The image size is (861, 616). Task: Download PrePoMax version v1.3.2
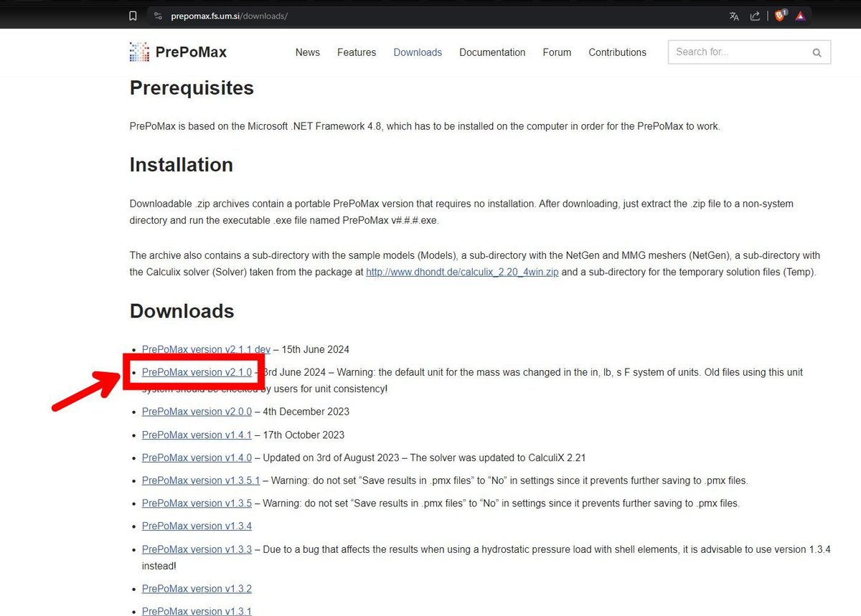(197, 589)
